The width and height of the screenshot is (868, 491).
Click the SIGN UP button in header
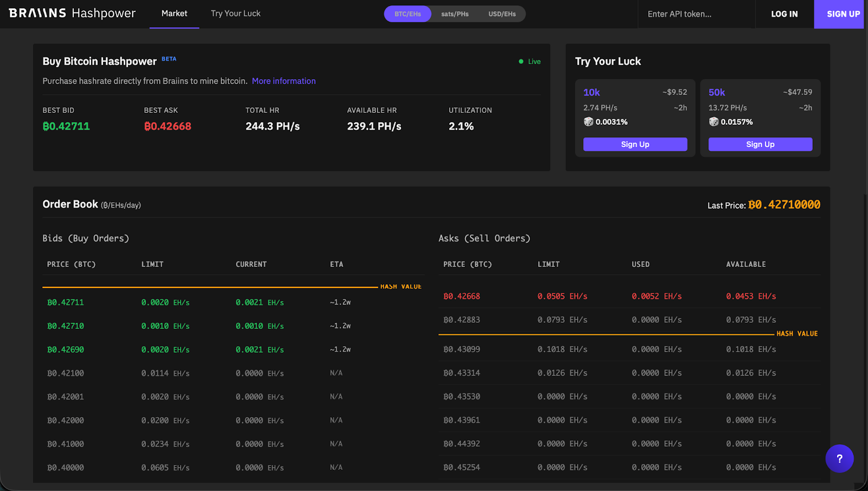pos(843,14)
